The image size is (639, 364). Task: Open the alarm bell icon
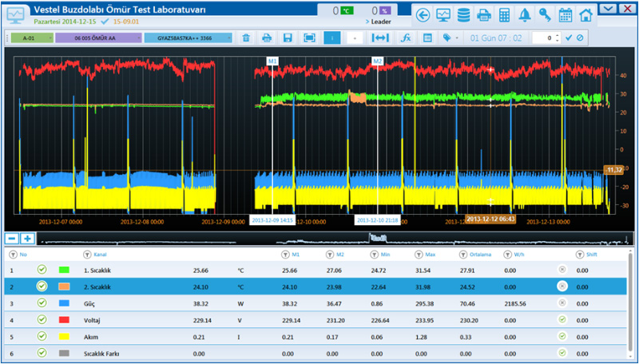[x=525, y=15]
